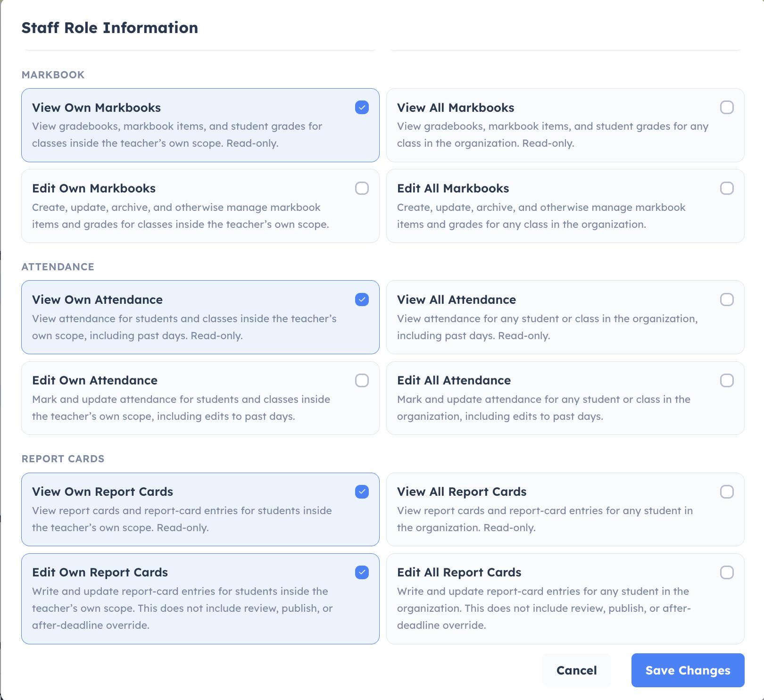Click the description under View Own Attendance
The image size is (764, 700).
pos(184,327)
